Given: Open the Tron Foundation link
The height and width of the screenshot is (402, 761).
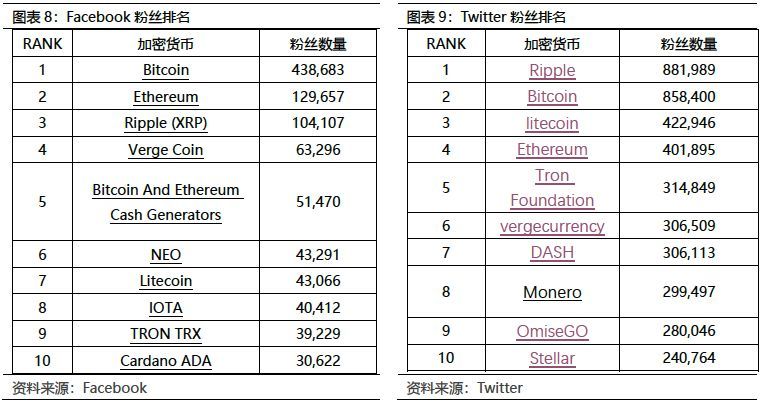Looking at the screenshot, I should 552,188.
